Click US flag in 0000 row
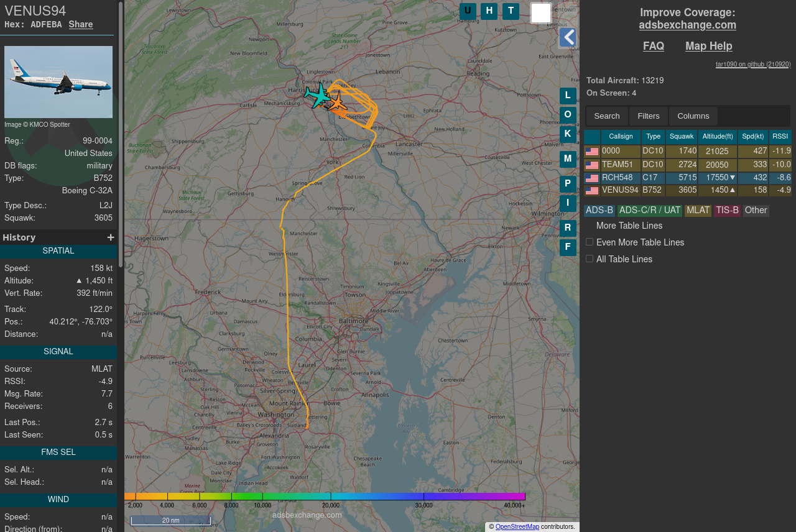Screen dimensions: 796x532 592,152
